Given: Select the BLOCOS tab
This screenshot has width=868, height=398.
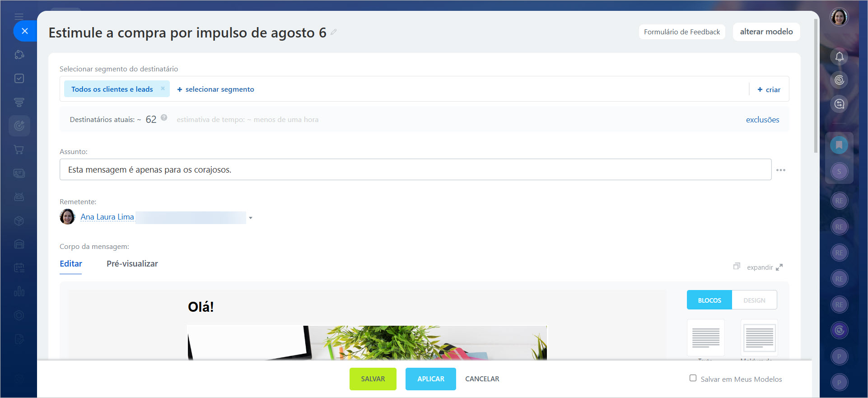Looking at the screenshot, I should [x=709, y=300].
